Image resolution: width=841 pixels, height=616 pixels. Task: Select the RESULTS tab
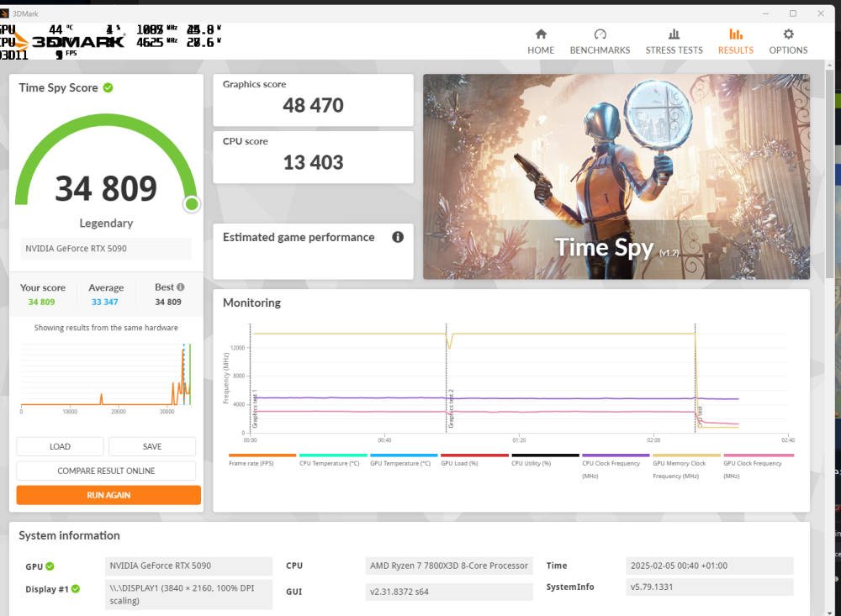pyautogui.click(x=735, y=42)
